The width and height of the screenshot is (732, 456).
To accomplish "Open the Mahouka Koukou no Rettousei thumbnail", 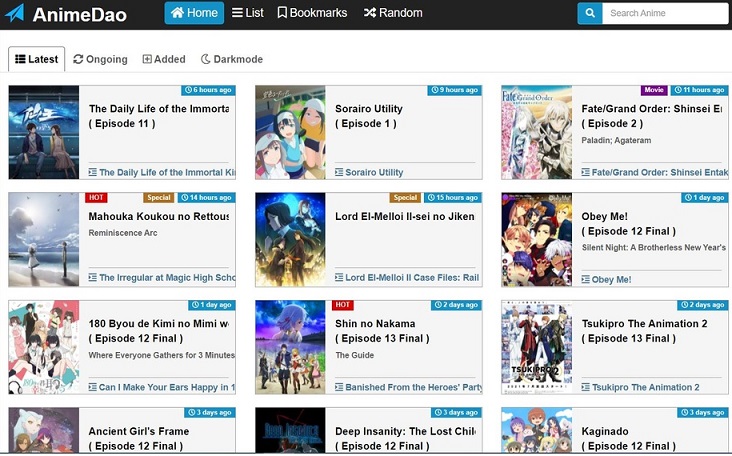I will tap(44, 239).
